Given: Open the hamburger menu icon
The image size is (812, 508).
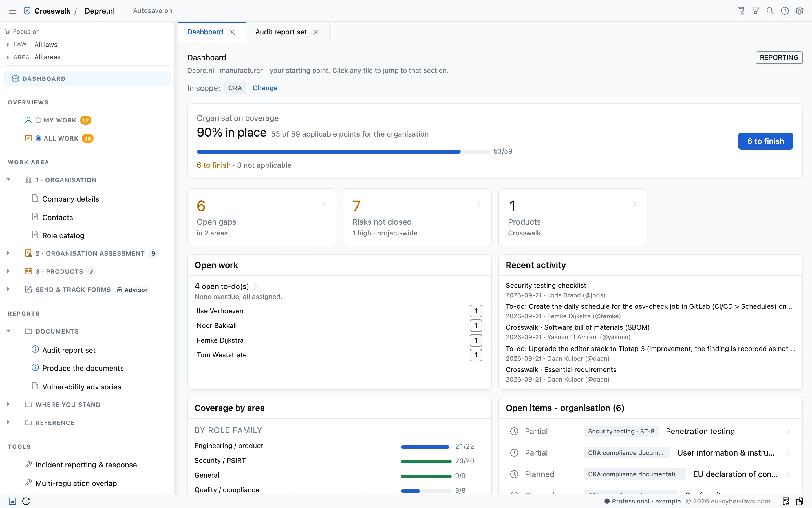Looking at the screenshot, I should point(12,11).
